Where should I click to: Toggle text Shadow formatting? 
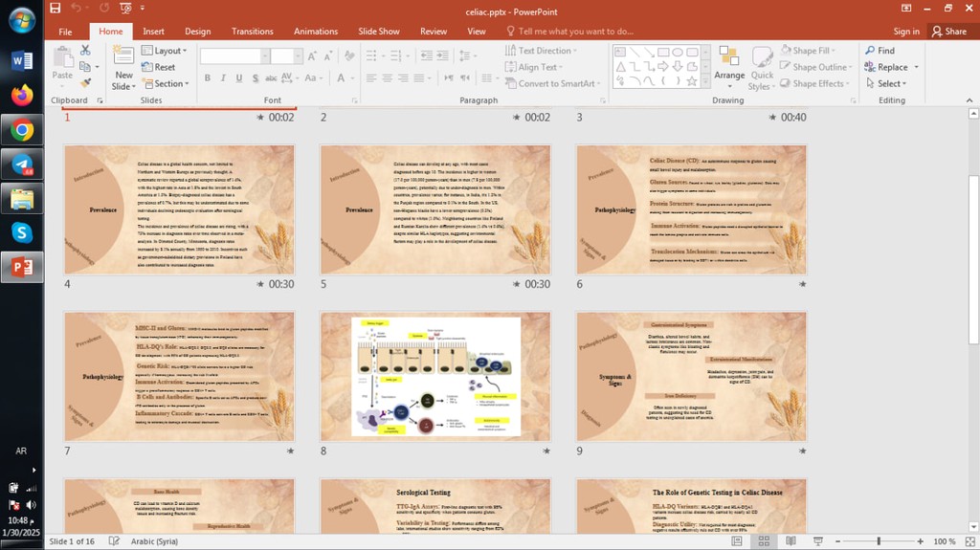[255, 78]
